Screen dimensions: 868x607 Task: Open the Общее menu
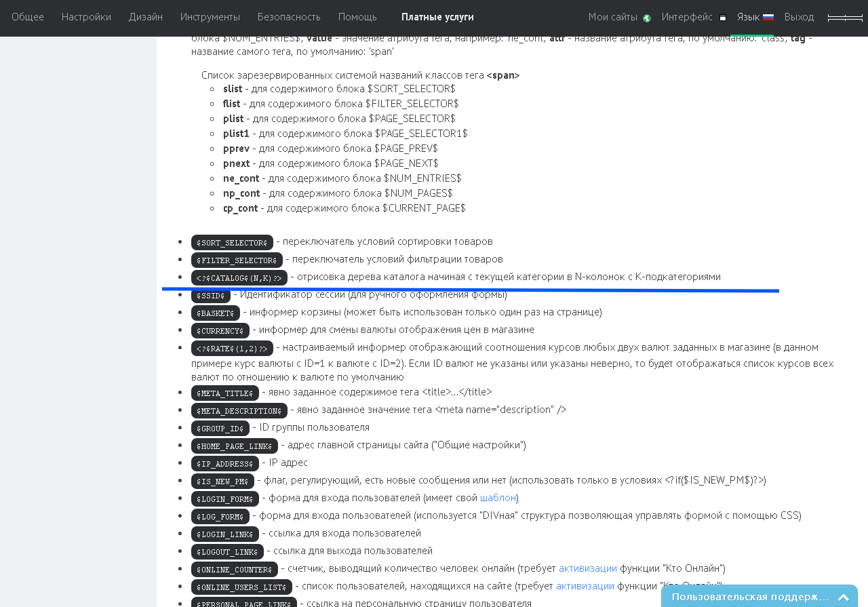pos(28,17)
